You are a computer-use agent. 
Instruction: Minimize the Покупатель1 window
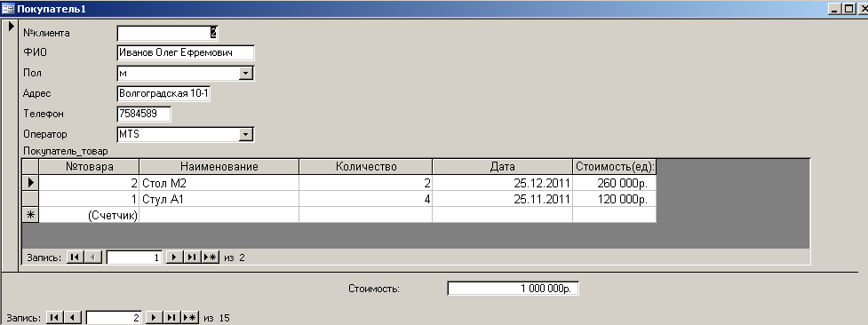point(835,8)
